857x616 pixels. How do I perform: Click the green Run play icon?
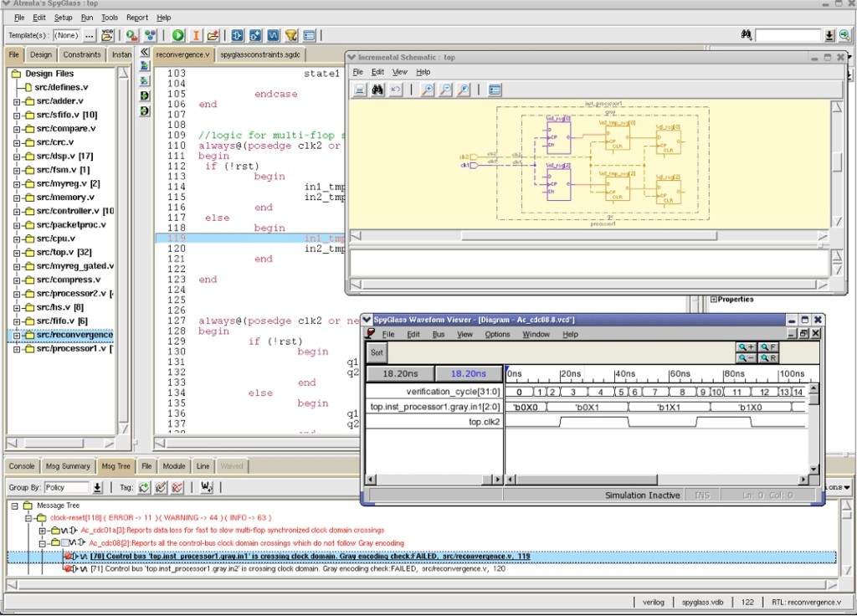point(178,35)
